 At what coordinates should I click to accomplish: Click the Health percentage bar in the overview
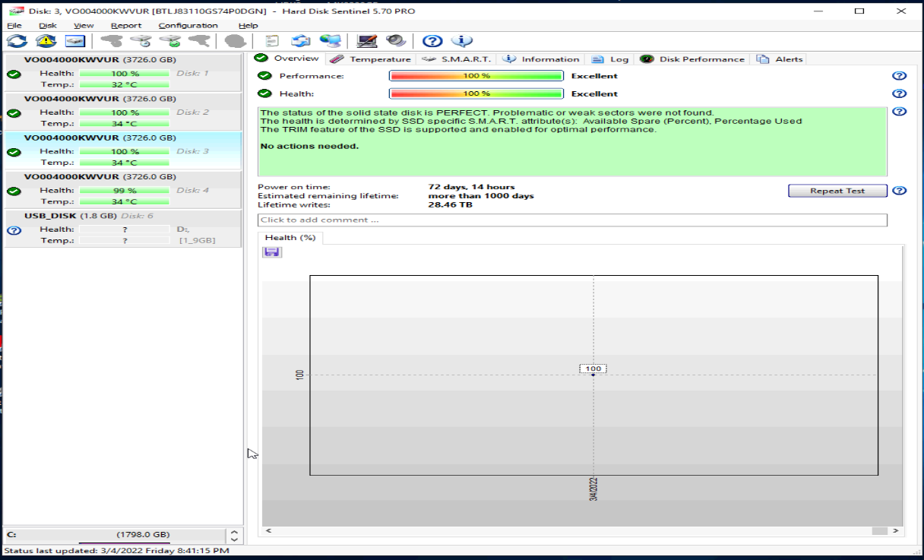(x=476, y=93)
